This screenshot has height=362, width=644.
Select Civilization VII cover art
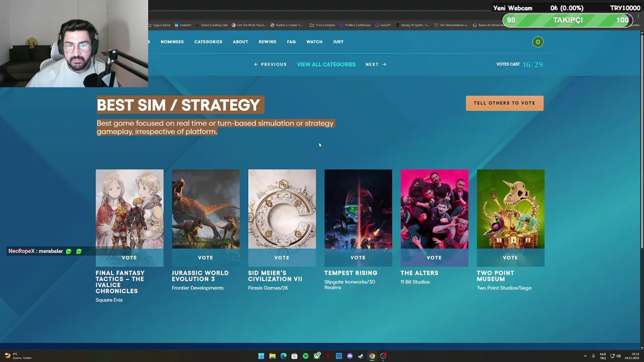pyautogui.click(x=282, y=209)
